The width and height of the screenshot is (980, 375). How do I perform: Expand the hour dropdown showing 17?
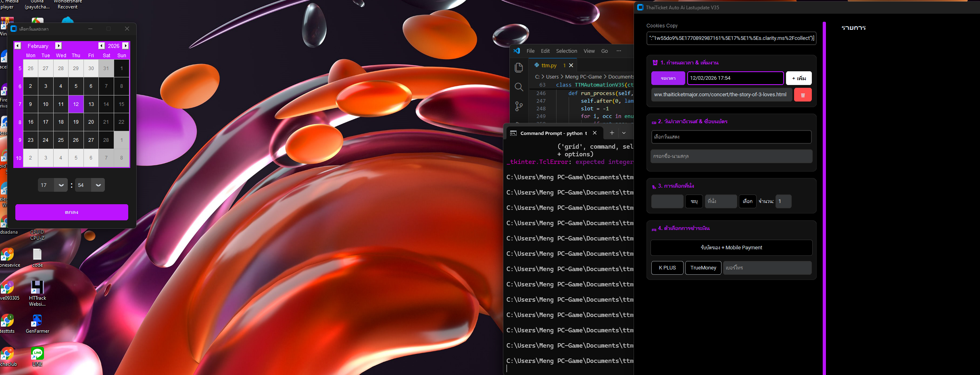(x=61, y=185)
